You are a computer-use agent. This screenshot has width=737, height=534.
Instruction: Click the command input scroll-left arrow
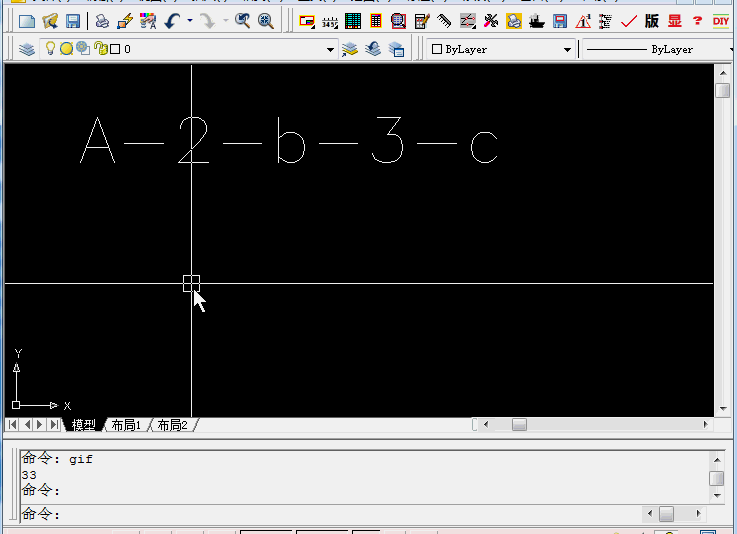click(650, 513)
